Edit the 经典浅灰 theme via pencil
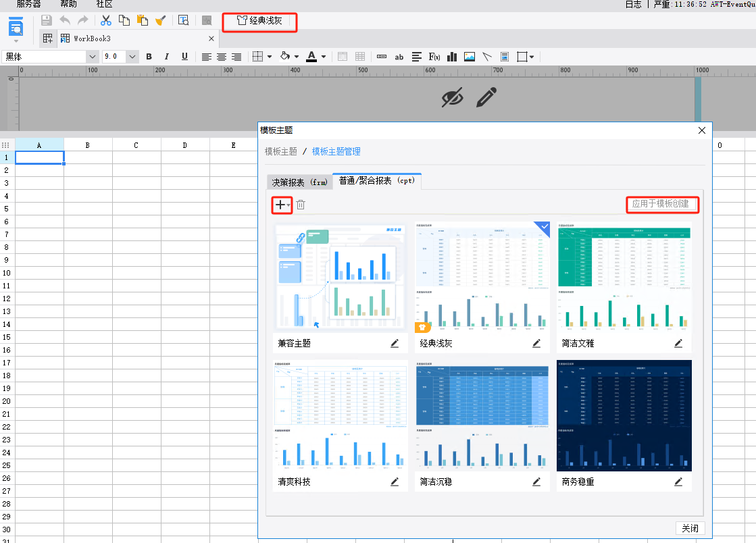 click(x=536, y=344)
